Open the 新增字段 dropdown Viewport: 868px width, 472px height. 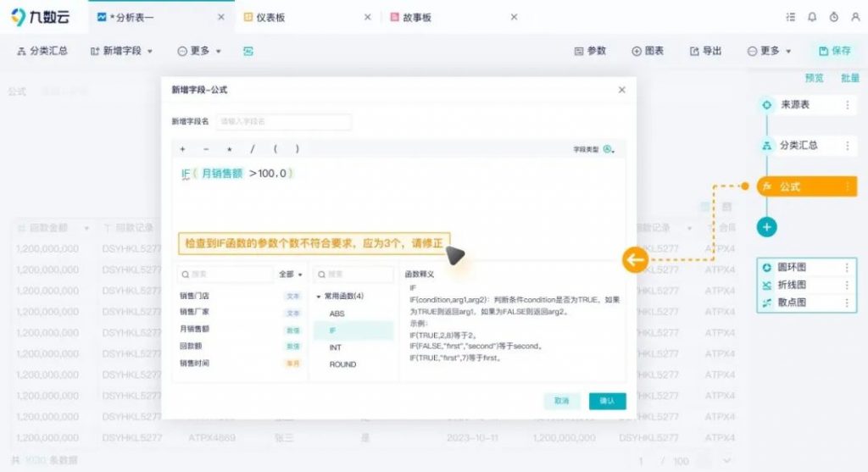pyautogui.click(x=122, y=51)
